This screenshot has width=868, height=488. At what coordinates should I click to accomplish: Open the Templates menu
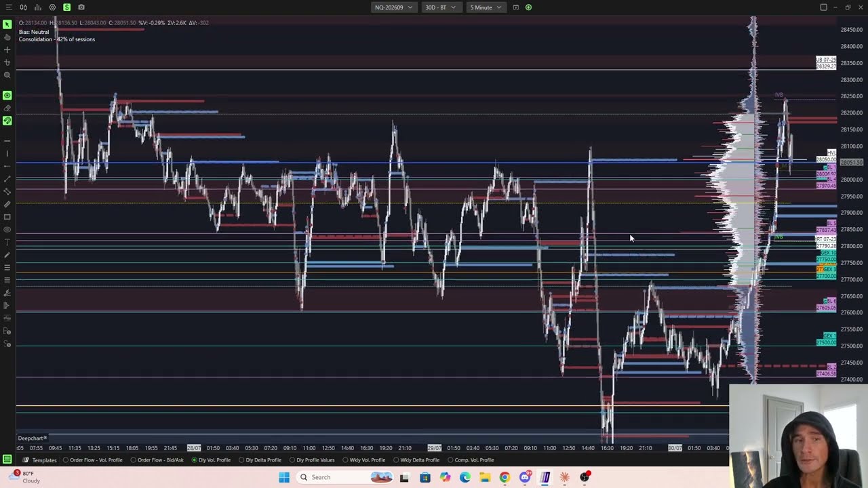[39, 460]
